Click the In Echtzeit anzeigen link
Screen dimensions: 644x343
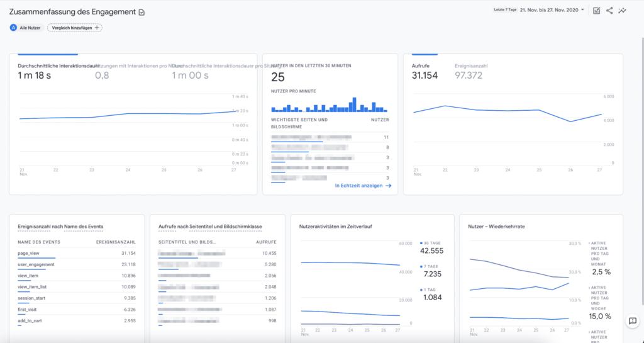point(358,186)
